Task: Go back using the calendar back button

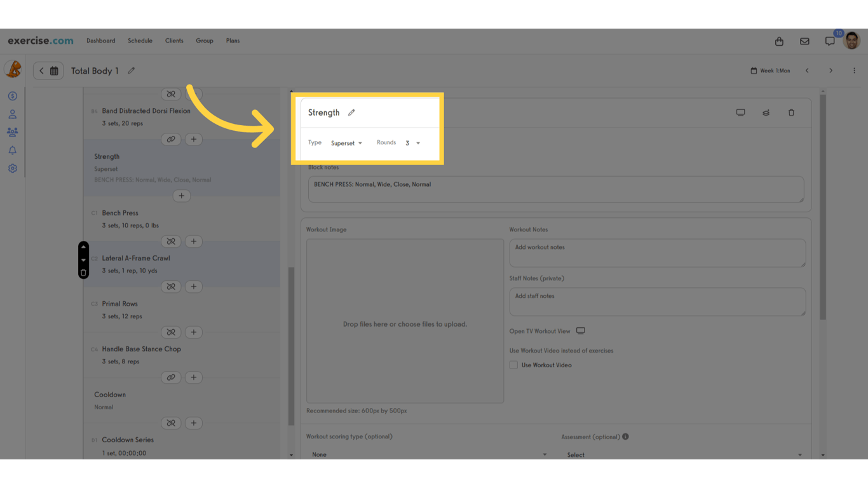Action: click(48, 71)
